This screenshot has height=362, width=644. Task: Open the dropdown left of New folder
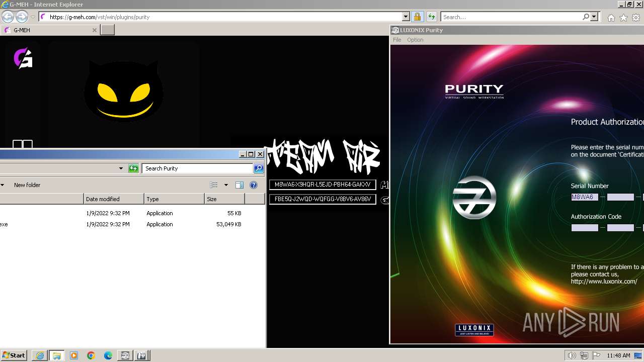[3, 185]
